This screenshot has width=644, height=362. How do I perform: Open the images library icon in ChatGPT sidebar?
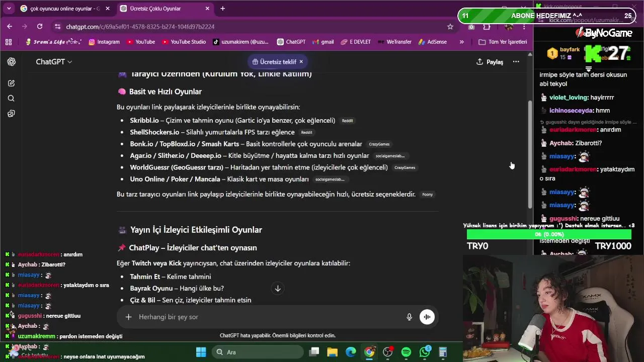11,114
